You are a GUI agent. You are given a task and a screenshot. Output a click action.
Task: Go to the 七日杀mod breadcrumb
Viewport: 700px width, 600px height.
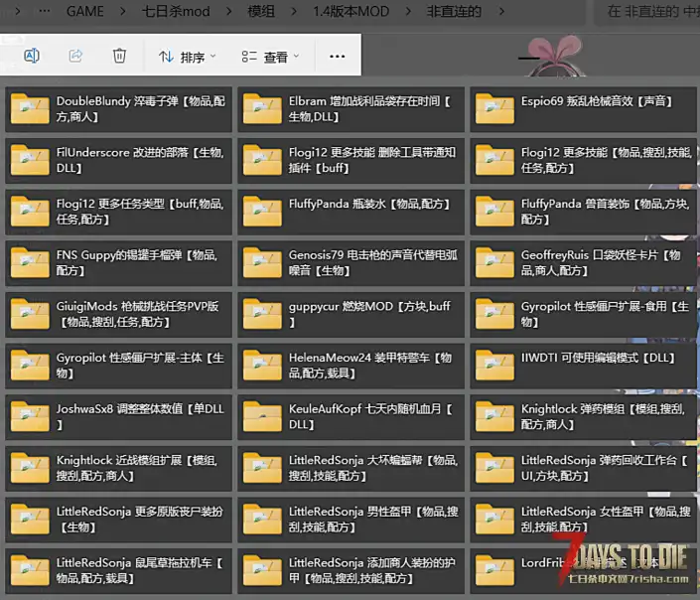pyautogui.click(x=176, y=11)
